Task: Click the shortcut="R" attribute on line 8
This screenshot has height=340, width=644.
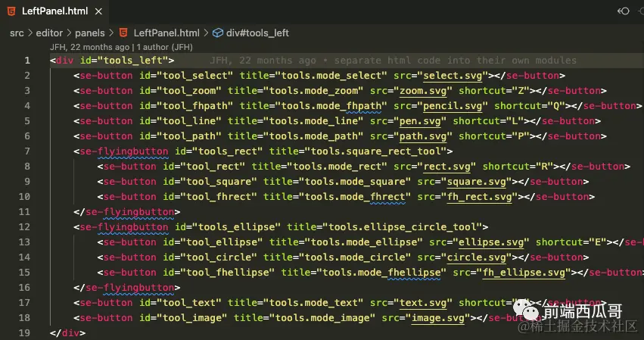Action: click(518, 167)
